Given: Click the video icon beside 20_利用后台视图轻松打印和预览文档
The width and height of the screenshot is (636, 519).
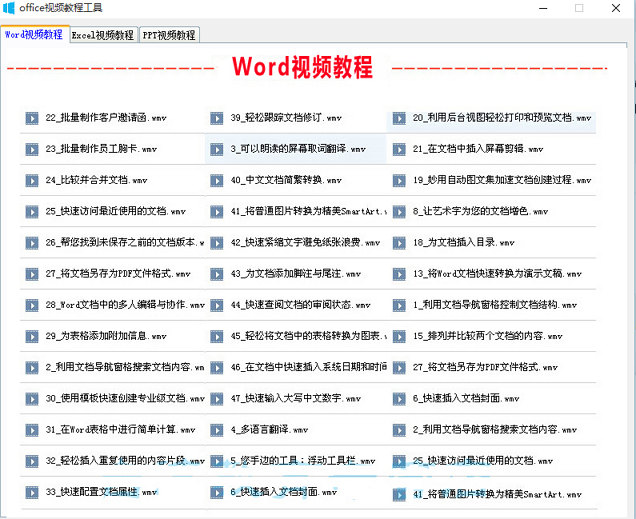Looking at the screenshot, I should click(399, 118).
